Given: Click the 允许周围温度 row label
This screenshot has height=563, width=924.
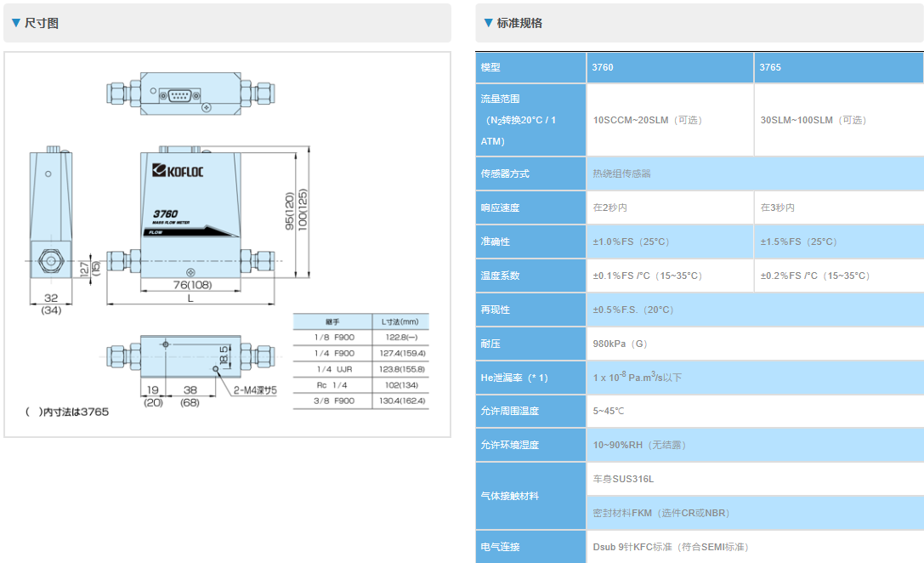Looking at the screenshot, I should pyautogui.click(x=530, y=411).
